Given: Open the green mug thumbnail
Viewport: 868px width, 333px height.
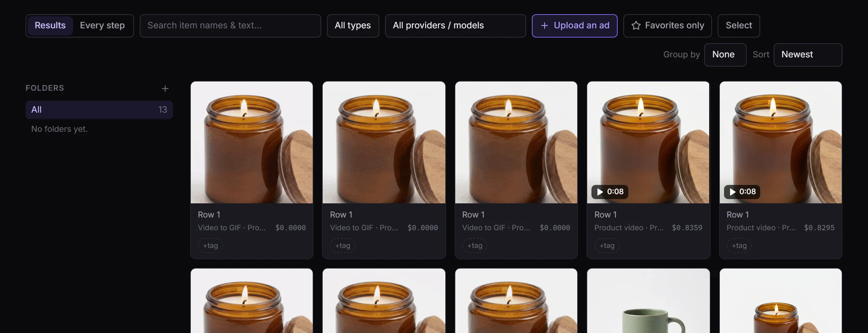Looking at the screenshot, I should click(648, 300).
